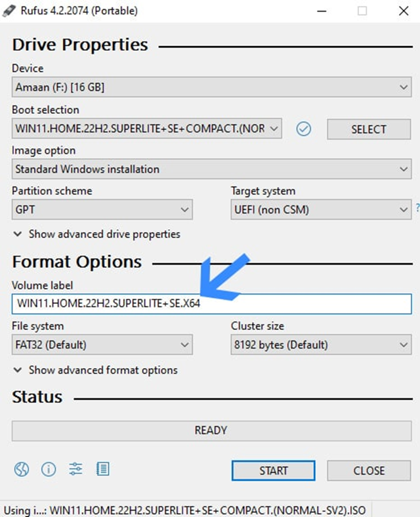Viewport: 420px width, 517px height.
Task: Open the Target system dropdown
Action: pos(321,209)
